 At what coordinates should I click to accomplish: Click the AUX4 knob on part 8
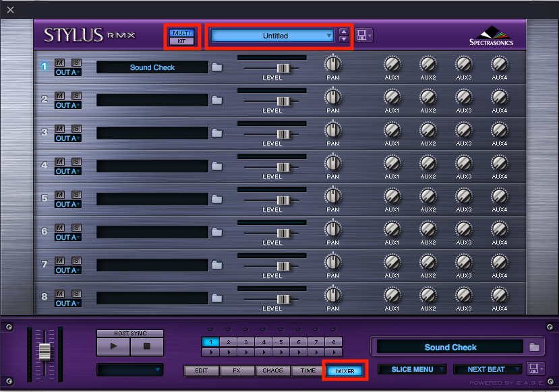[500, 295]
